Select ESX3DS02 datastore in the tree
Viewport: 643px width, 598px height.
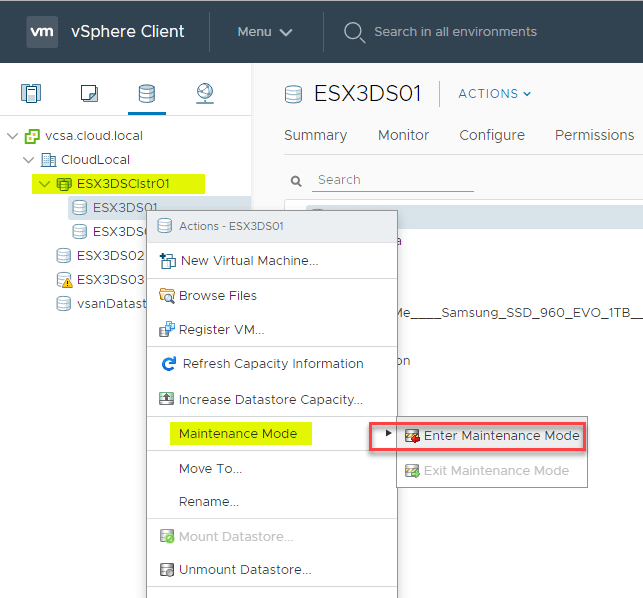tap(110, 256)
